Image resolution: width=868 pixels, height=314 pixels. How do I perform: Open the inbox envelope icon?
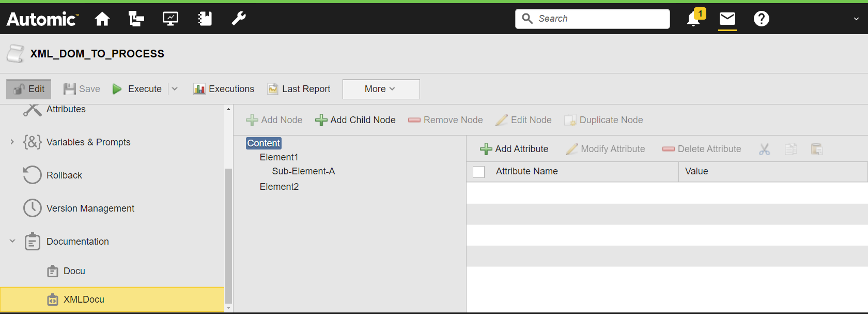[x=727, y=19]
